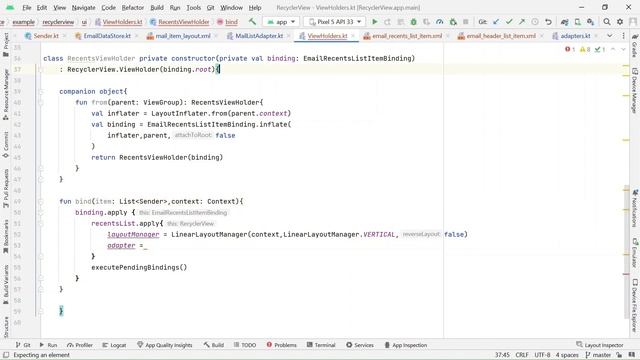Screen dimensions: 640x360
Task: Toggle tool window bars icon in status bar
Action: [6, 355]
